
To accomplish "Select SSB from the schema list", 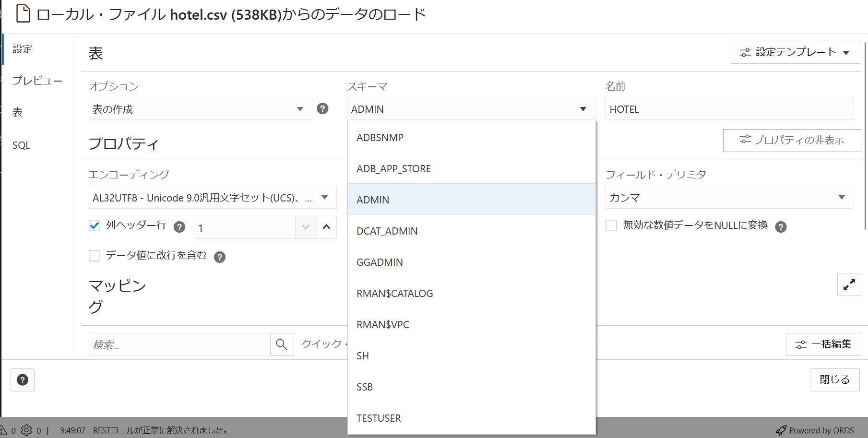I will 471,387.
